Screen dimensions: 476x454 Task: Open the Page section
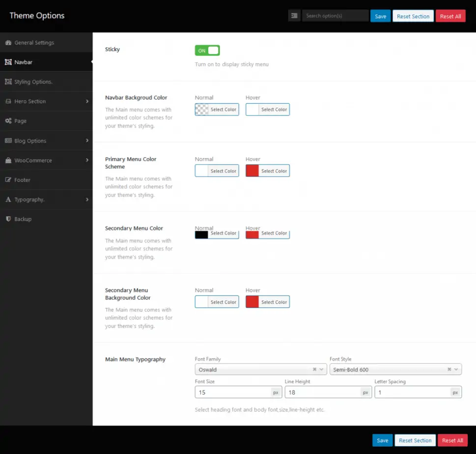(46, 121)
